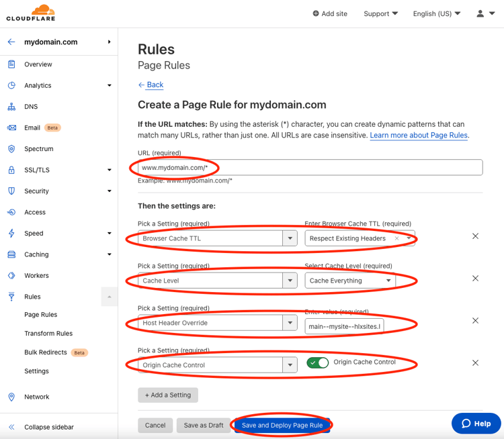
Task: Remove the Origin Cache Control setting row
Action: [475, 363]
